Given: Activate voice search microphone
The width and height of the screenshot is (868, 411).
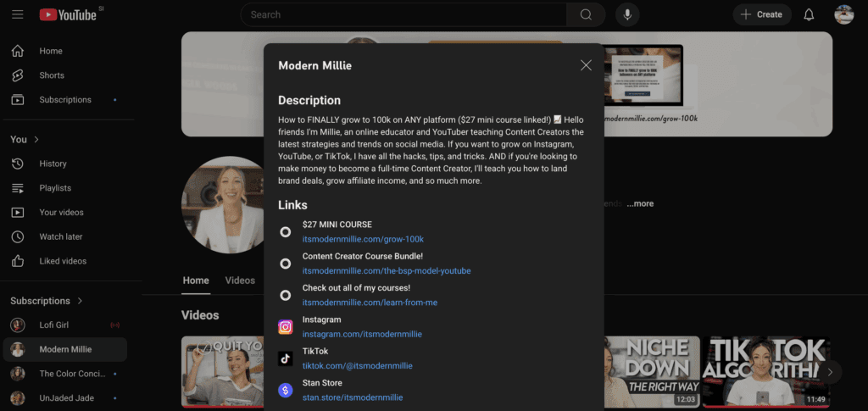Looking at the screenshot, I should click(x=628, y=14).
